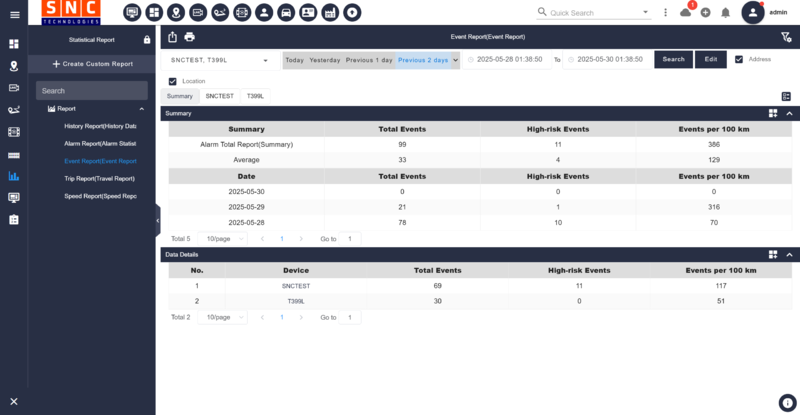Screen dimensions: 800x415
Task: Toggle table layout icon beside device tabs
Action: 786,96
